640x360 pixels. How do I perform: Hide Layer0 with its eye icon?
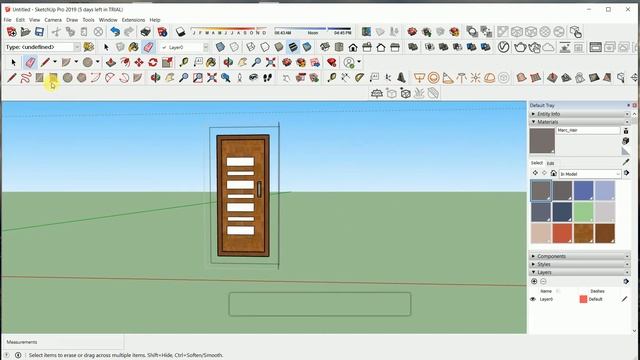[x=533, y=299]
